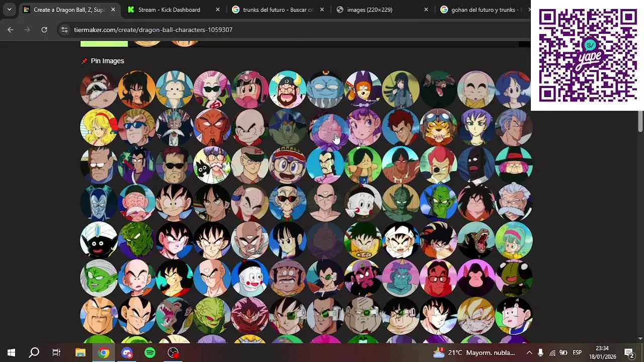Select Launch with blue hair image

[514, 89]
